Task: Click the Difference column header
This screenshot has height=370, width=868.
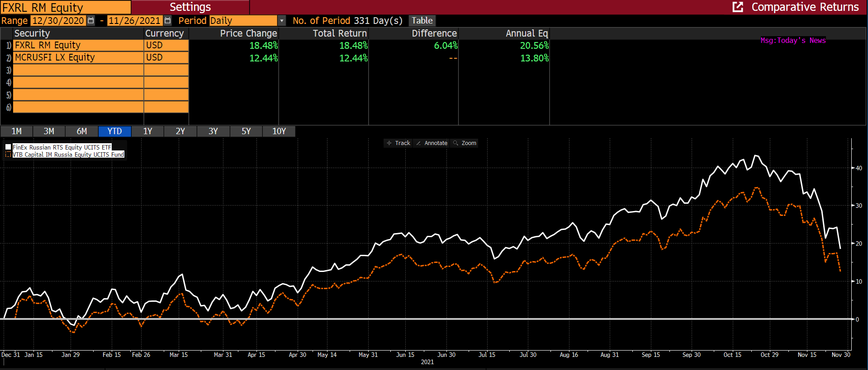Action: click(x=435, y=33)
